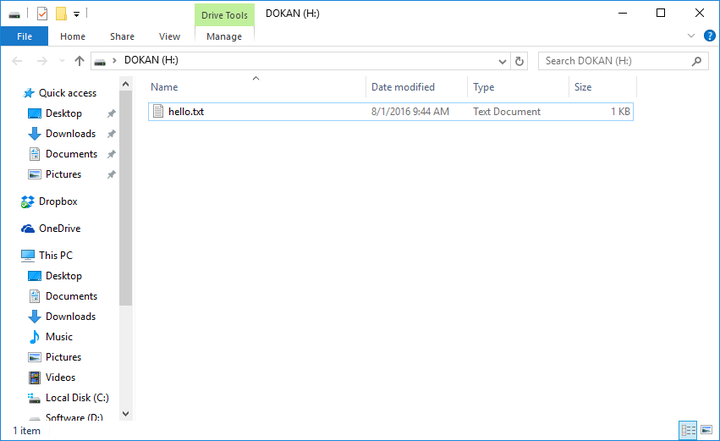Click DOKAN (H:) in address bar
720x441 pixels.
click(x=151, y=60)
